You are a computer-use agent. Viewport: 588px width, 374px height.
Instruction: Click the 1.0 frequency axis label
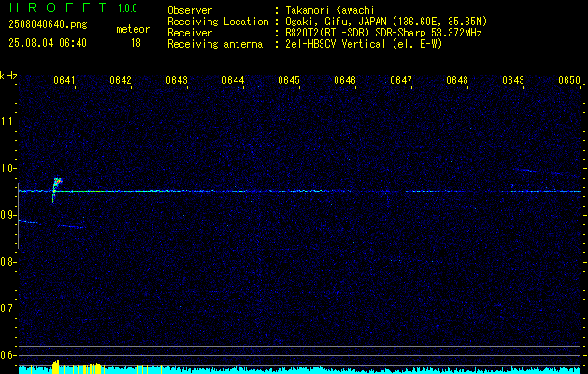coord(7,168)
